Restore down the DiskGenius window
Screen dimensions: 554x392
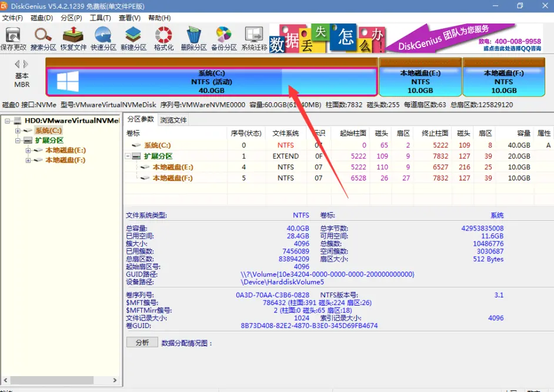click(x=520, y=6)
